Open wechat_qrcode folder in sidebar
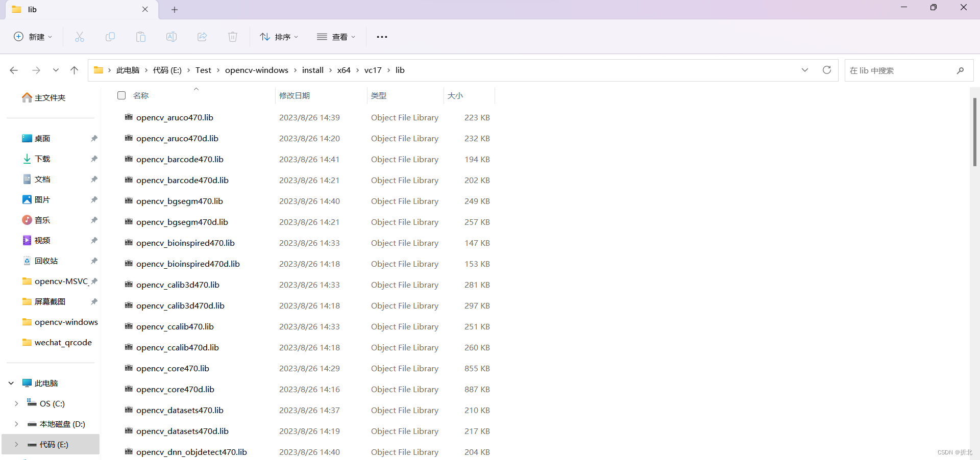This screenshot has height=460, width=980. (x=57, y=342)
